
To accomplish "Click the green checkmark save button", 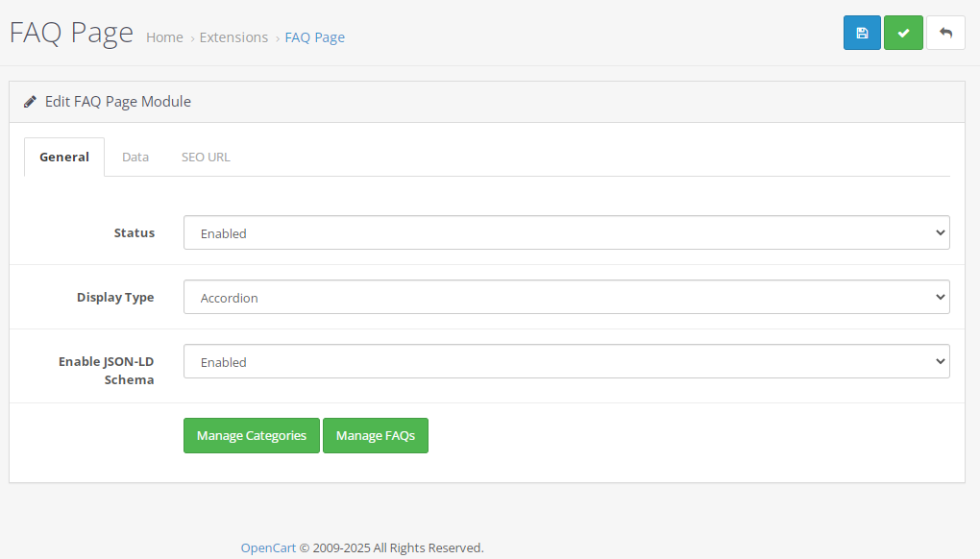I will pos(903,33).
